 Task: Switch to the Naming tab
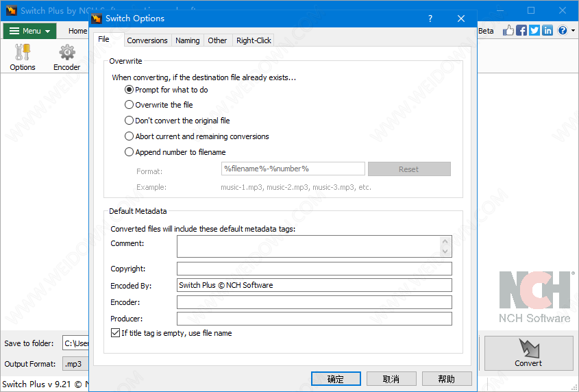pyautogui.click(x=188, y=40)
